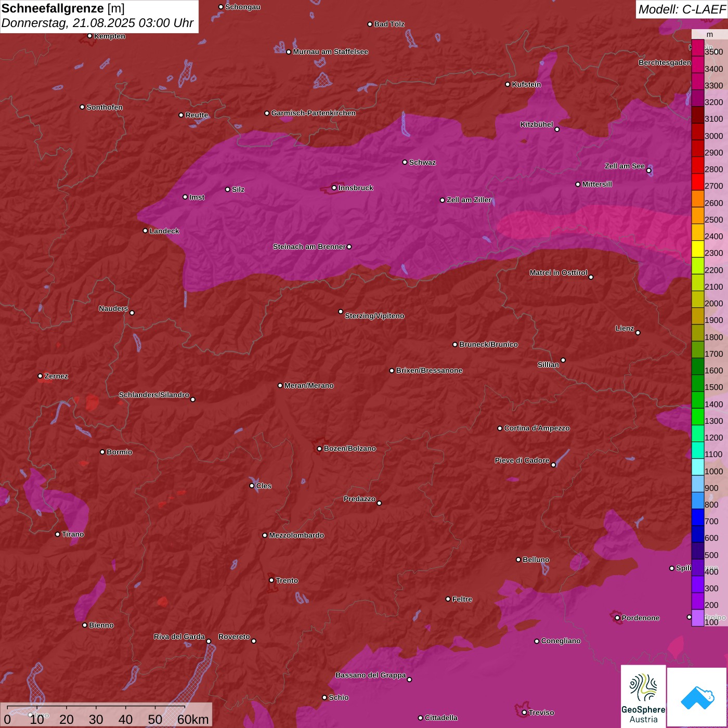
Task: Click the Mezzolombardo label
Action: 296,535
